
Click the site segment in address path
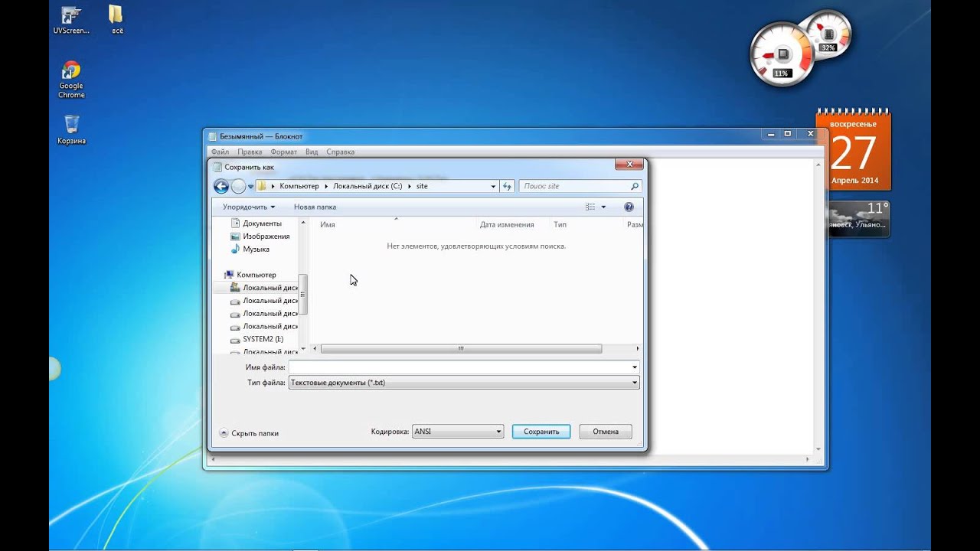[422, 186]
